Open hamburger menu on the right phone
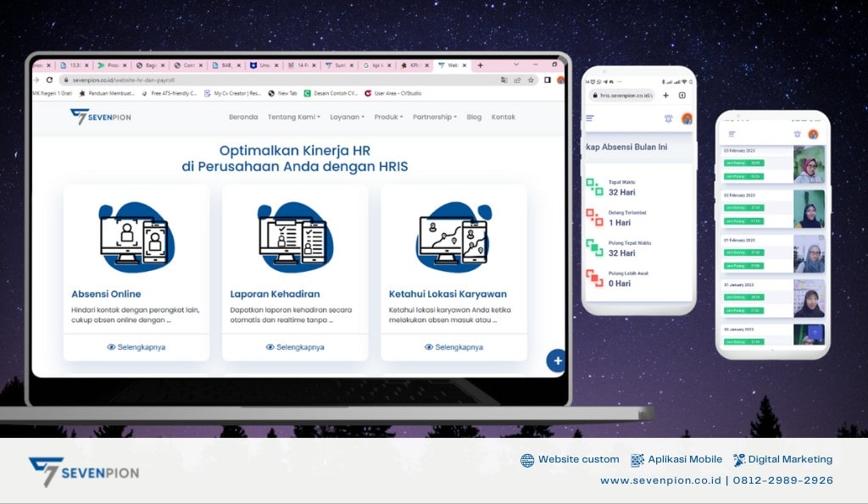The height and width of the screenshot is (504, 868). tap(732, 134)
